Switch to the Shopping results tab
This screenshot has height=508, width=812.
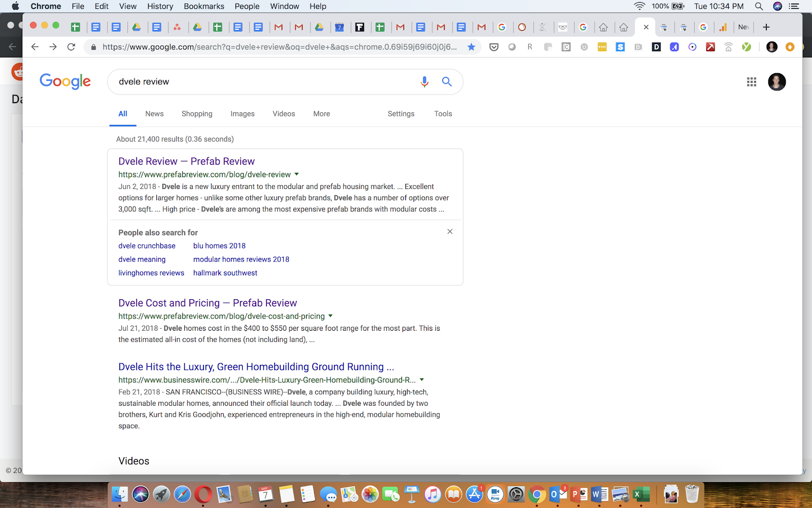click(197, 114)
